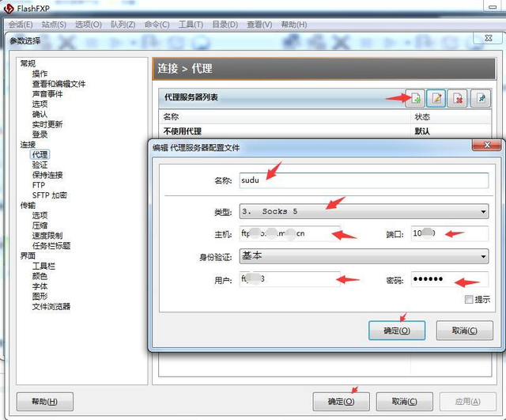
Task: Select 登录 in the settings tree
Action: 40,134
